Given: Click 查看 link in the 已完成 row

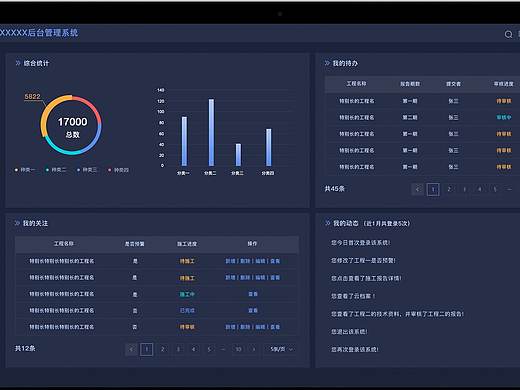Looking at the screenshot, I should (253, 310).
